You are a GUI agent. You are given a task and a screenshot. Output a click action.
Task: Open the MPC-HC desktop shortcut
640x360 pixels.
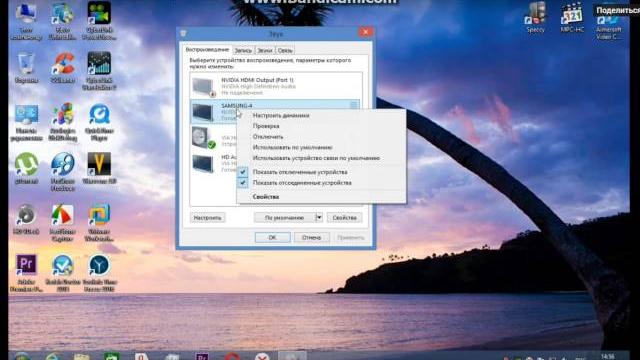click(x=572, y=18)
